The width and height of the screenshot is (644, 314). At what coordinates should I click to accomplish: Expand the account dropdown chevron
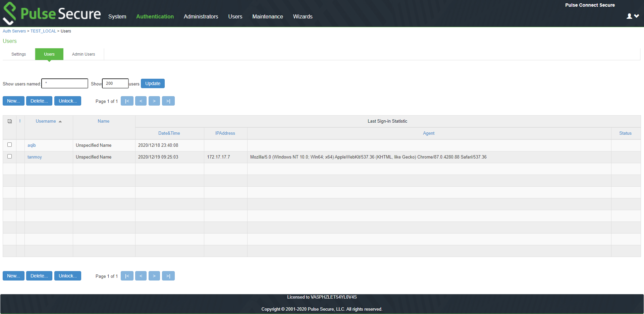pos(637,16)
